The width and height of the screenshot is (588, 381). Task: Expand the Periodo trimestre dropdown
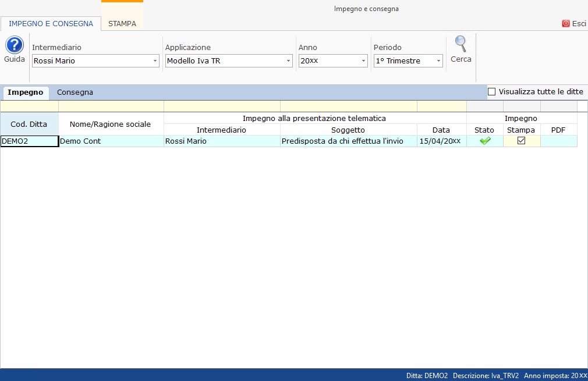point(438,61)
